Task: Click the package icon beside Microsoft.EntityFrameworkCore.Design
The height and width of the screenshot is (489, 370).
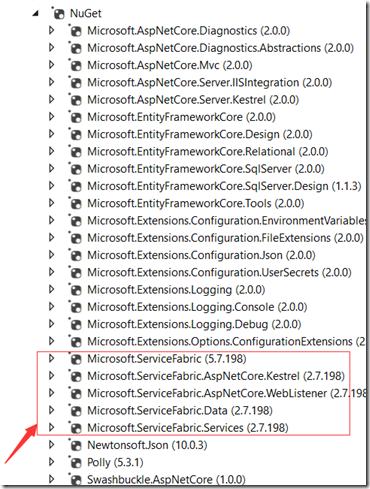Action: click(x=76, y=134)
